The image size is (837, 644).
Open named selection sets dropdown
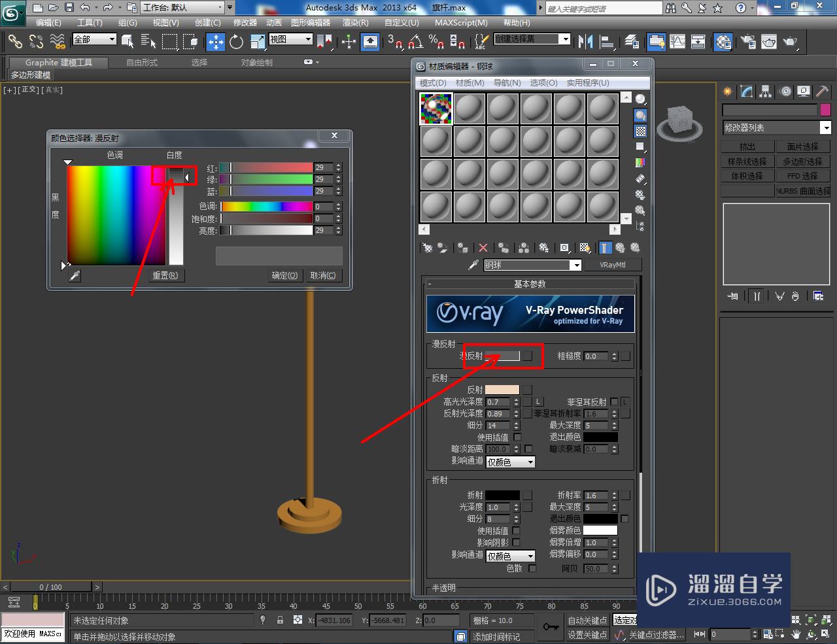pos(532,39)
